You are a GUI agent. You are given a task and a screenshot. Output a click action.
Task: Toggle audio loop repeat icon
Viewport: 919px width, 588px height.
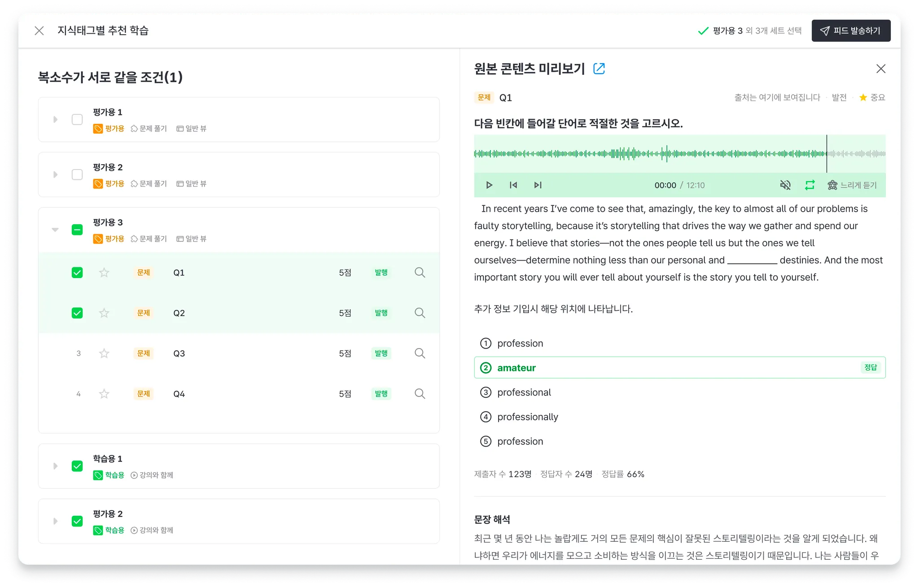(810, 185)
